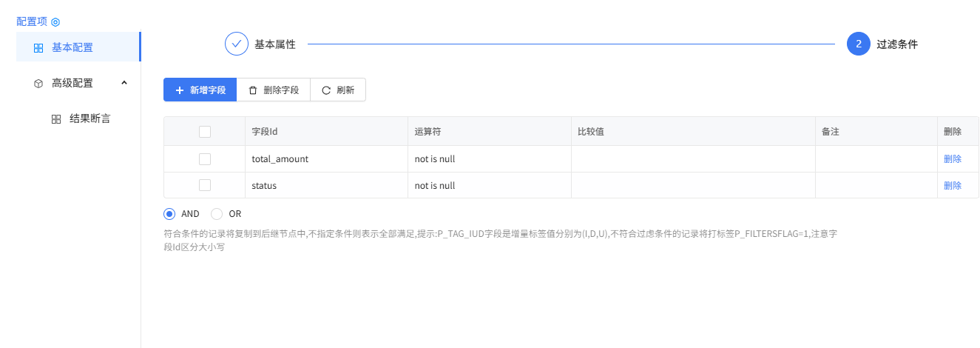The height and width of the screenshot is (348, 980).
Task: Click the status field cell
Action: (326, 185)
